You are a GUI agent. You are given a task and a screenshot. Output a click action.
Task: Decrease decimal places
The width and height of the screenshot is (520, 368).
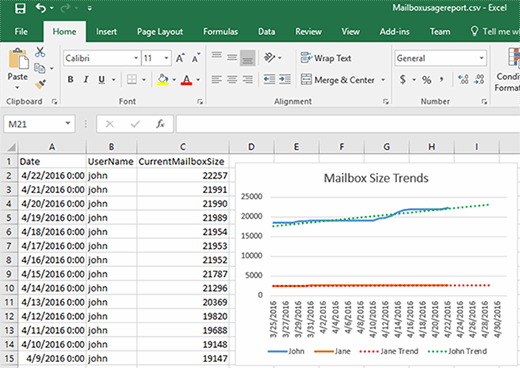click(x=479, y=79)
